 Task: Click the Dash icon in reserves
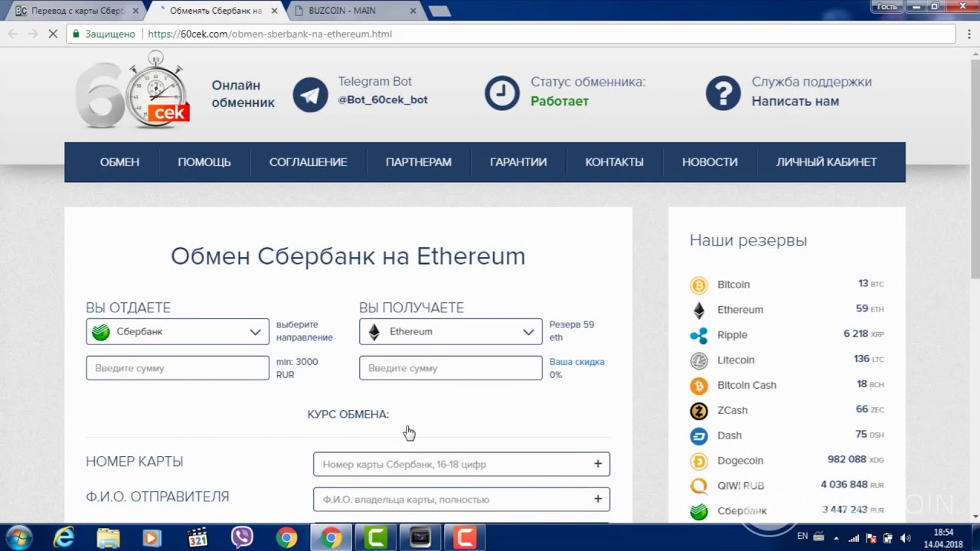pos(699,436)
